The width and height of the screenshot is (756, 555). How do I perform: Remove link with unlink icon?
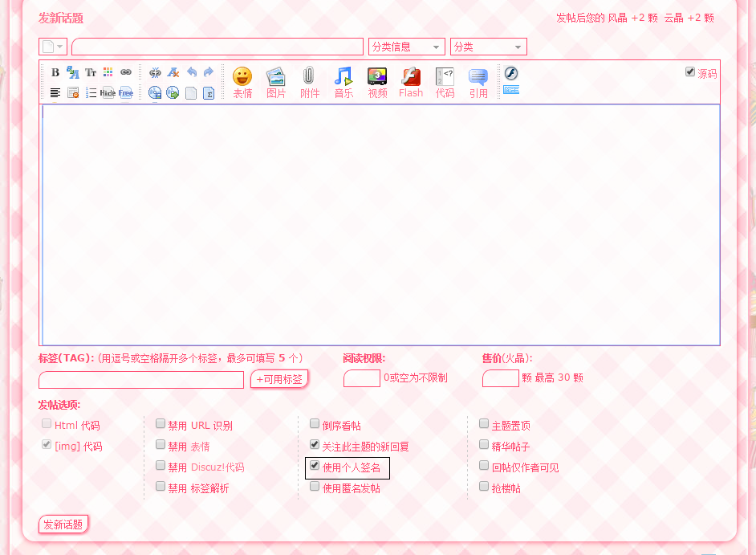coord(155,72)
